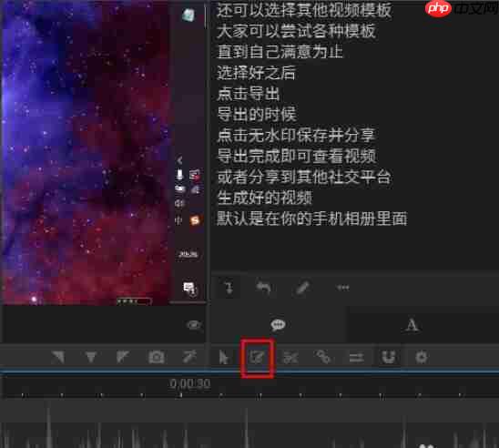The width and height of the screenshot is (499, 448).
Task: Select the subtitle line 选择好之后
Action: 256,73
